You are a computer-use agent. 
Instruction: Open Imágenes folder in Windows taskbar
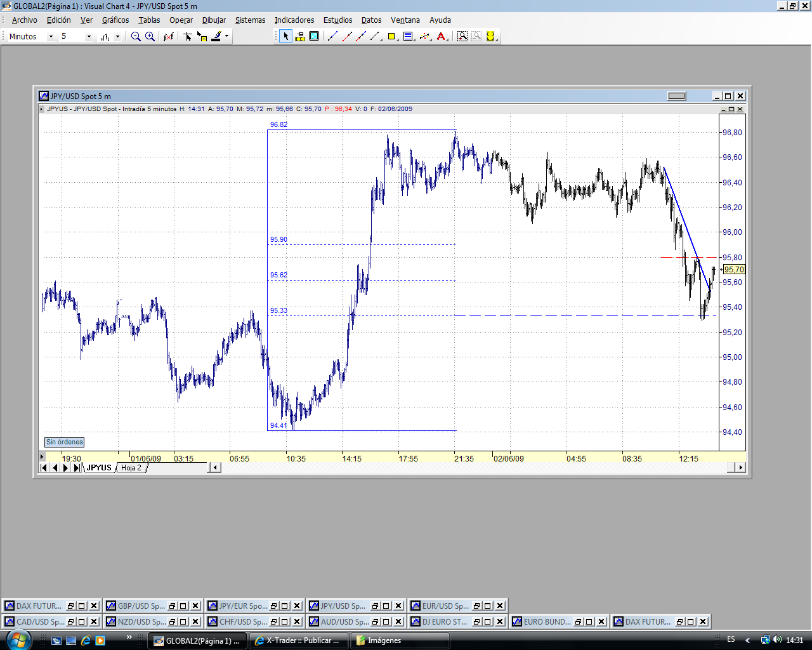(x=384, y=640)
